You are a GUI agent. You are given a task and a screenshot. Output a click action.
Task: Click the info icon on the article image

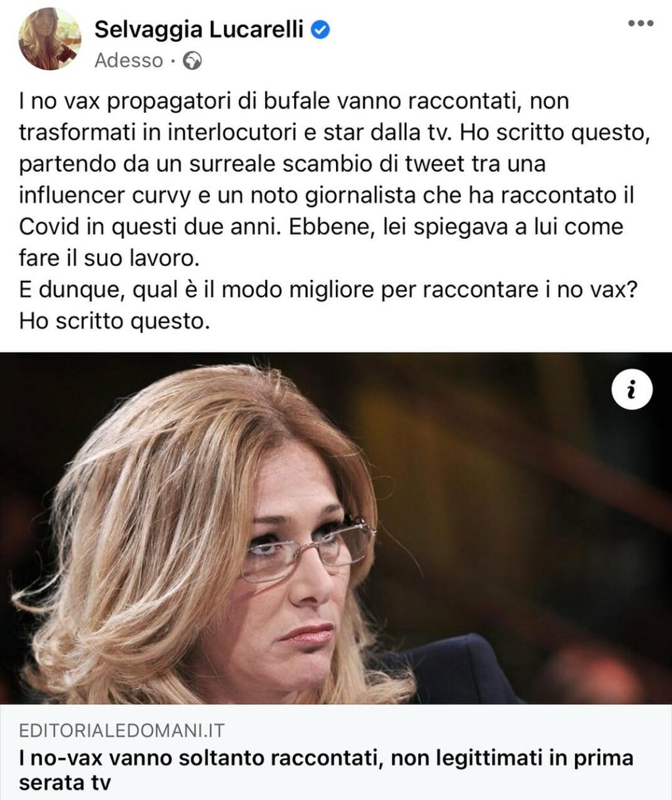[x=632, y=392]
